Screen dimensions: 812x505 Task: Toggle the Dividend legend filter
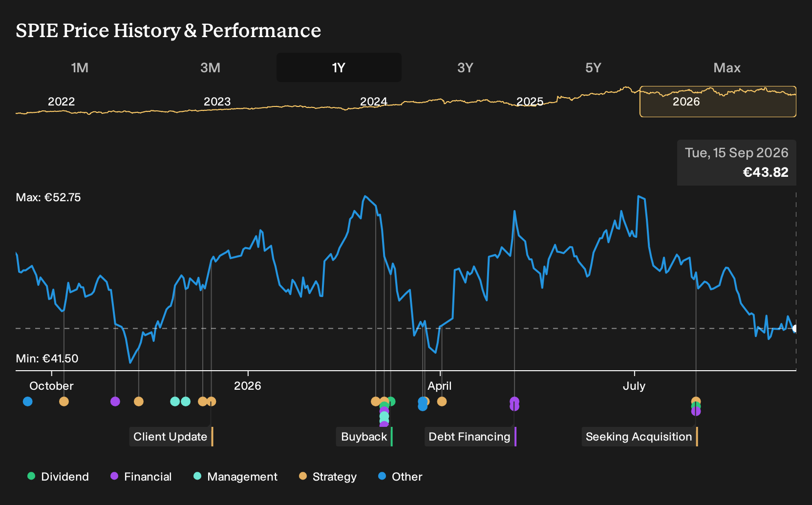pyautogui.click(x=58, y=477)
